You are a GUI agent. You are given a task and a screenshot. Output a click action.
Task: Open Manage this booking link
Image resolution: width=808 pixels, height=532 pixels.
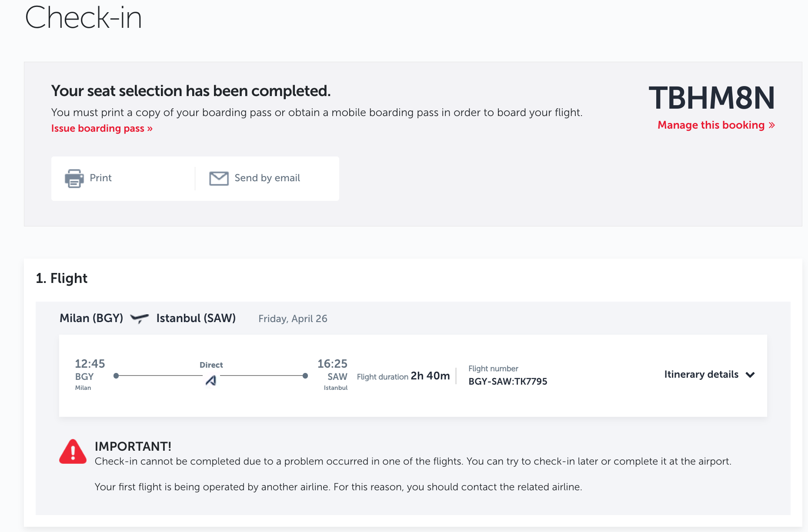[x=716, y=125]
